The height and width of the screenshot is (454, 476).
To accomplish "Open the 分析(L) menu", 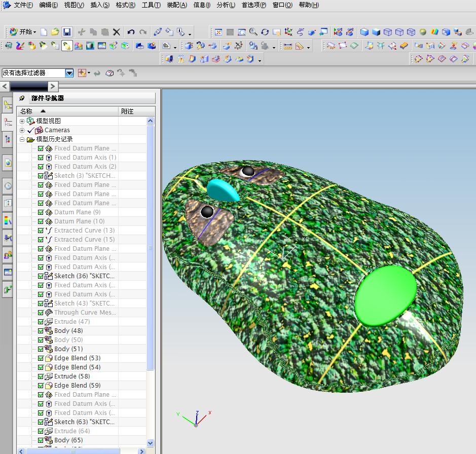I will pos(226,5).
